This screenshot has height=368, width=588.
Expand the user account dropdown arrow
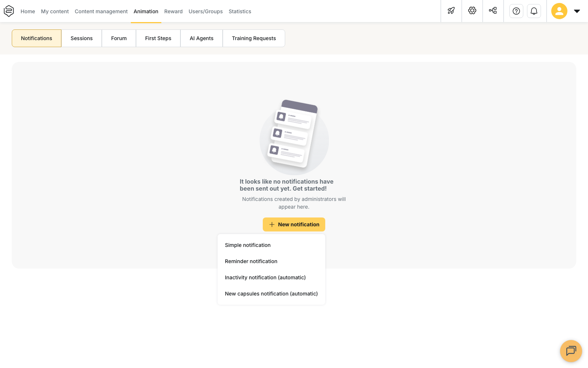577,11
